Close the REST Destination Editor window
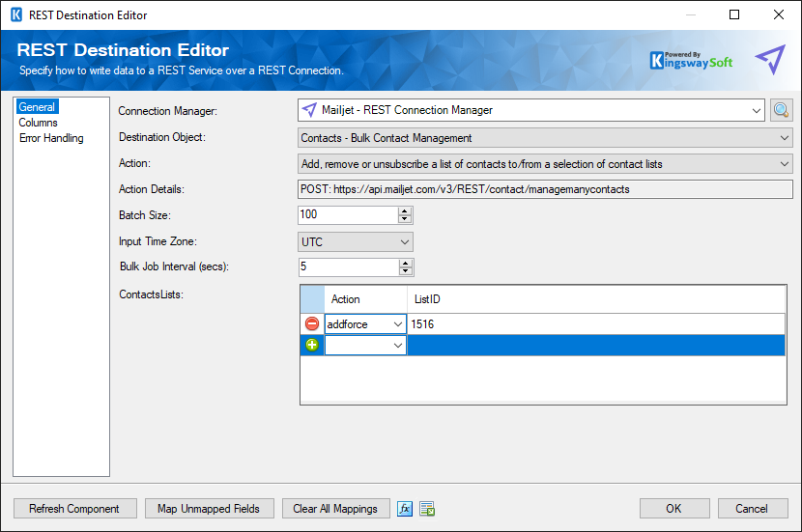The image size is (802, 532). point(779,14)
